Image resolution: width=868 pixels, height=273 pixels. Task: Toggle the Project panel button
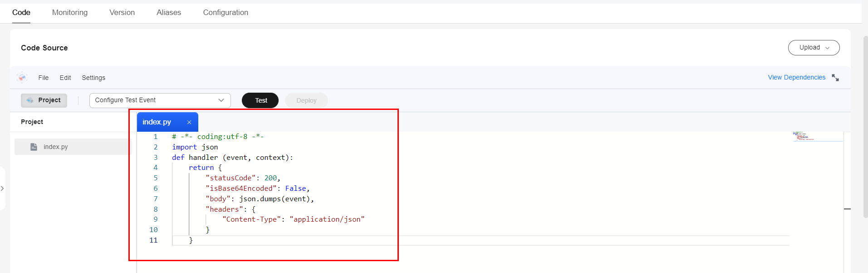click(x=44, y=100)
